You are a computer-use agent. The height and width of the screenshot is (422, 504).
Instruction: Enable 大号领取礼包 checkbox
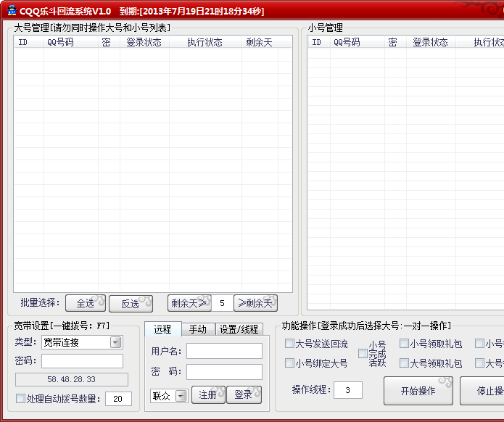(404, 363)
